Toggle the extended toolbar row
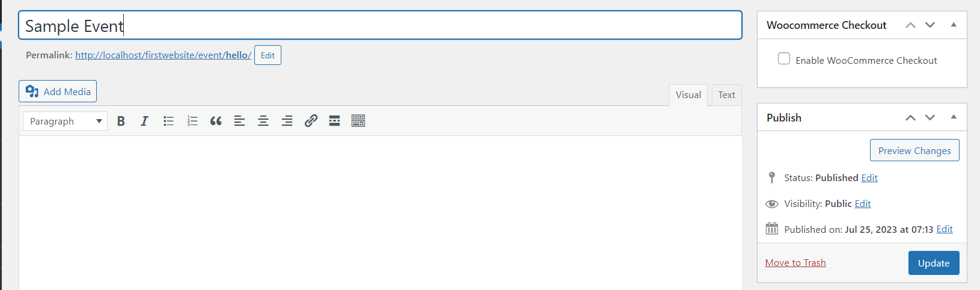 click(358, 121)
